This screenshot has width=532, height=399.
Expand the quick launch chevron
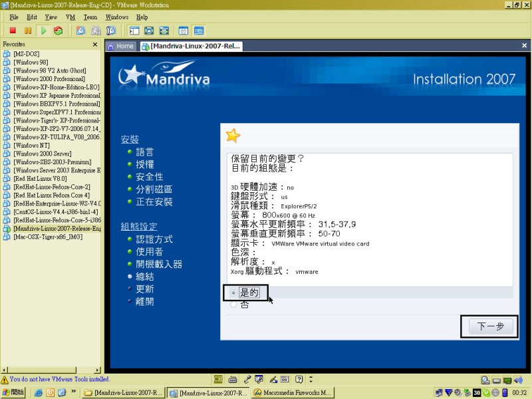pyautogui.click(x=73, y=392)
